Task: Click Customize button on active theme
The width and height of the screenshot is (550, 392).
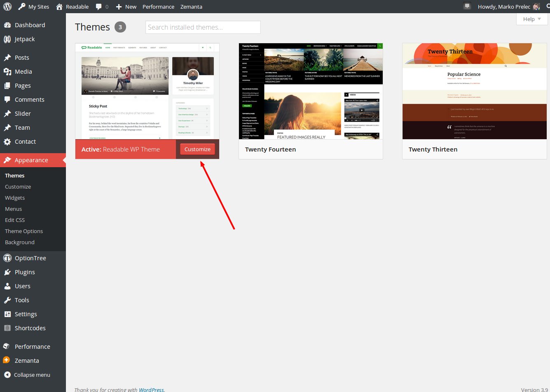Action: [197, 149]
